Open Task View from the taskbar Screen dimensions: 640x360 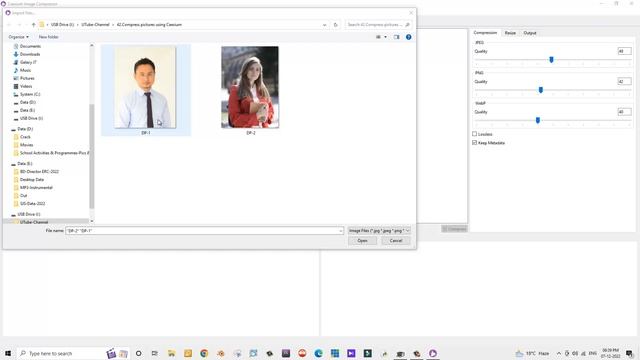click(155, 353)
